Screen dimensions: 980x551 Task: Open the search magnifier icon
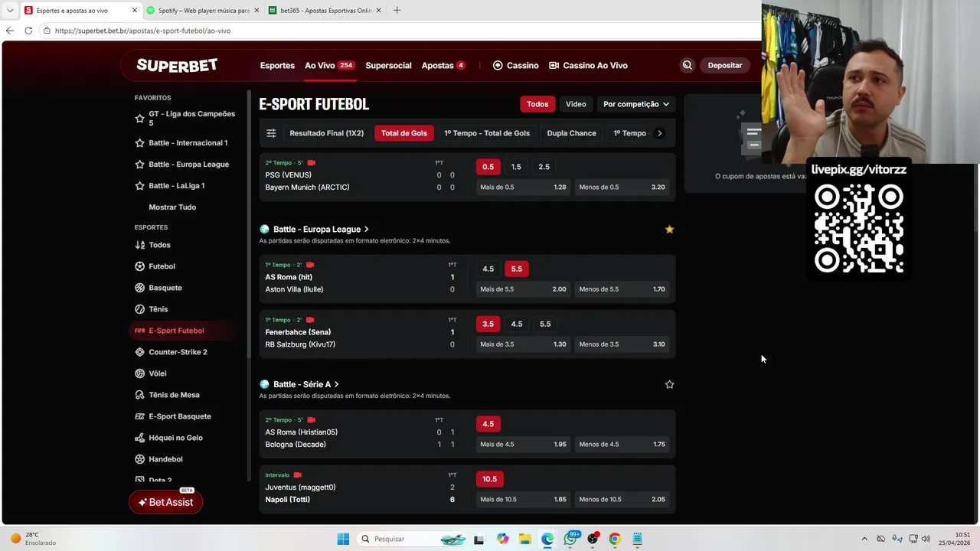(x=687, y=65)
